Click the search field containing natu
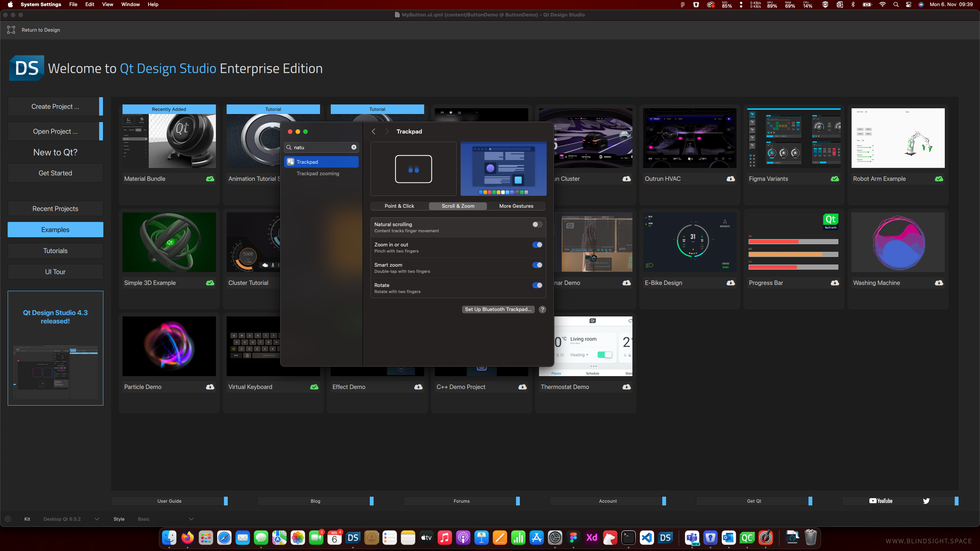The height and width of the screenshot is (551, 980). click(321, 147)
